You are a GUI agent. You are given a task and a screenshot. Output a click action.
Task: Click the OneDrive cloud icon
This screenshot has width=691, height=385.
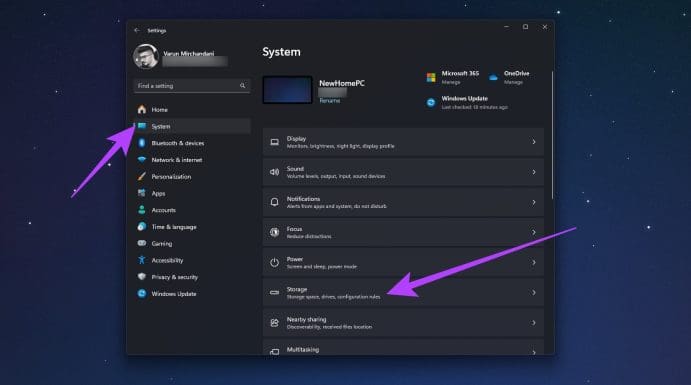[493, 78]
